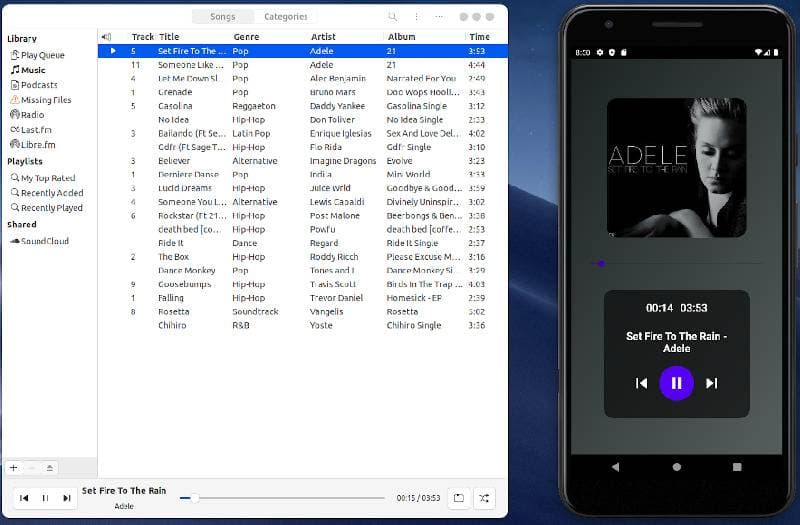Open Play Queue in the library sidebar
The width and height of the screenshot is (800, 525).
coord(38,55)
